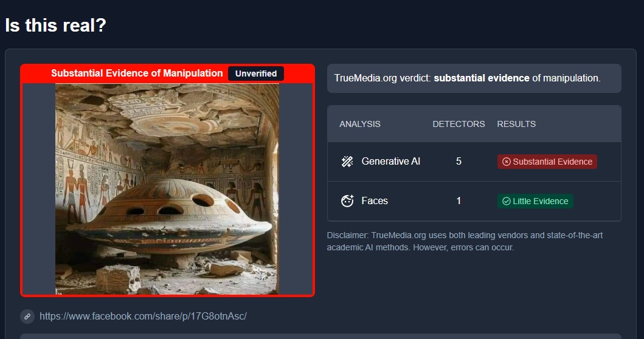Click the chain link icon beside Facebook URL

27,316
